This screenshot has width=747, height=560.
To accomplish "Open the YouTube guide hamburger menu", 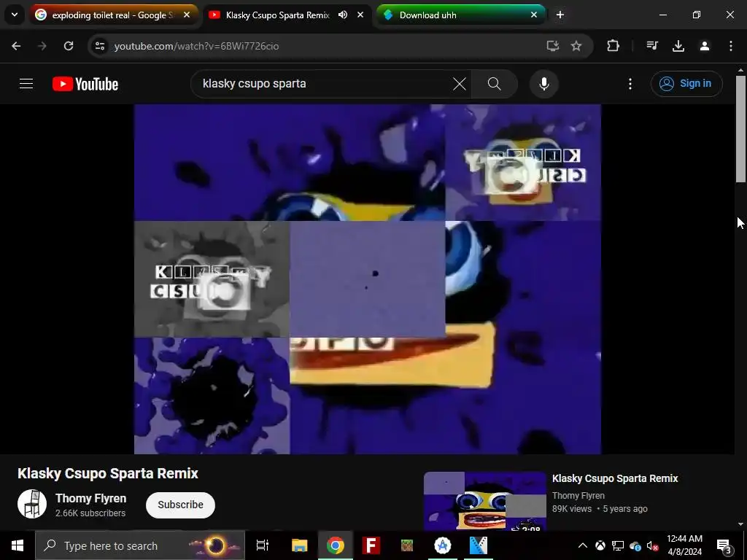I will (x=26, y=84).
